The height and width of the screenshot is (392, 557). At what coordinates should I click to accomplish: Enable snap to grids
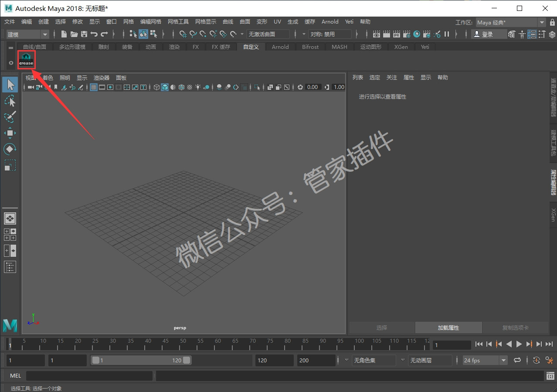coord(183,34)
